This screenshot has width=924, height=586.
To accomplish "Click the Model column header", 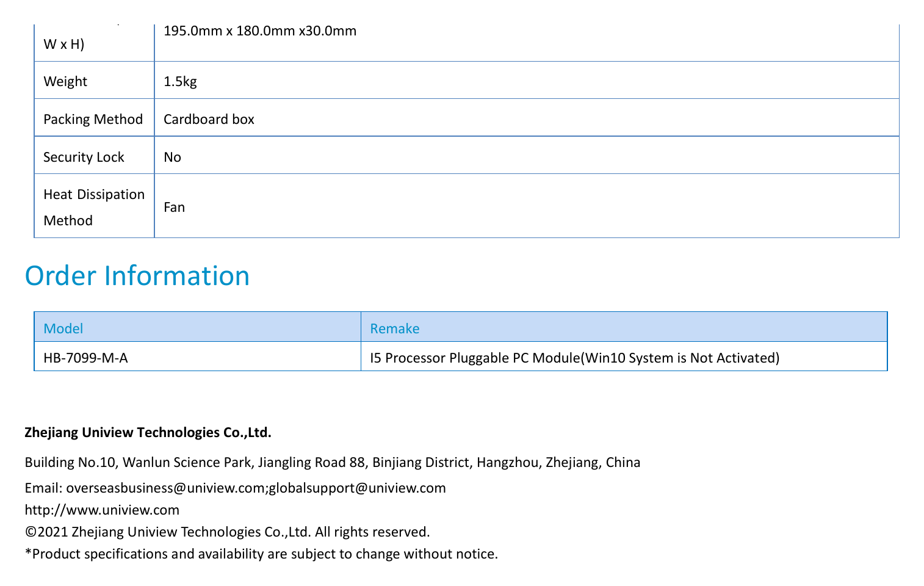I will (x=198, y=327).
